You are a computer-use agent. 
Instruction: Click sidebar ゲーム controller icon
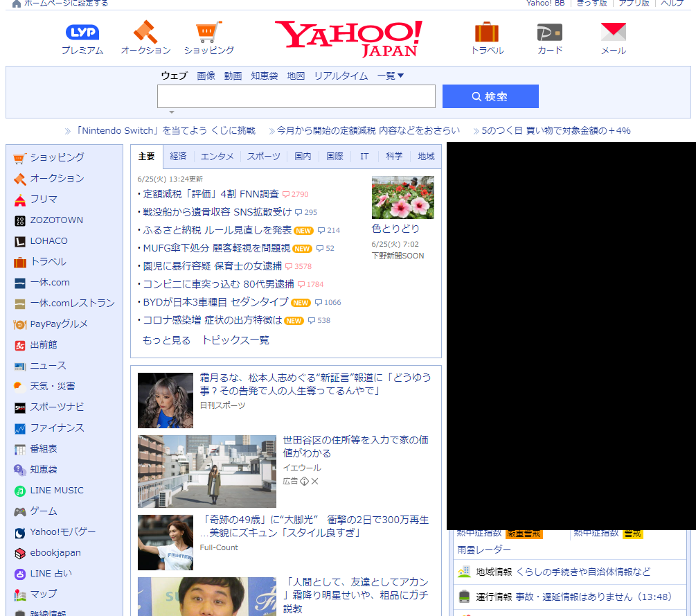coord(20,511)
